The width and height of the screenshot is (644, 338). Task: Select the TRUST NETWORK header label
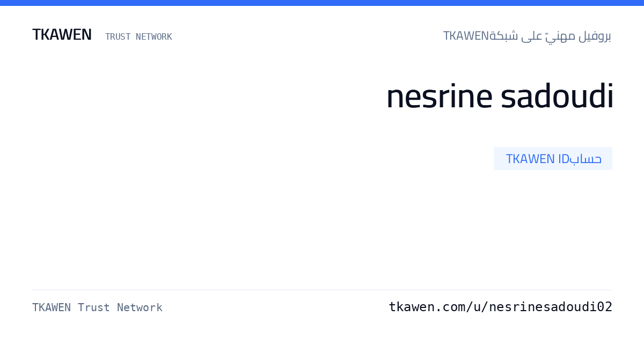click(x=138, y=36)
